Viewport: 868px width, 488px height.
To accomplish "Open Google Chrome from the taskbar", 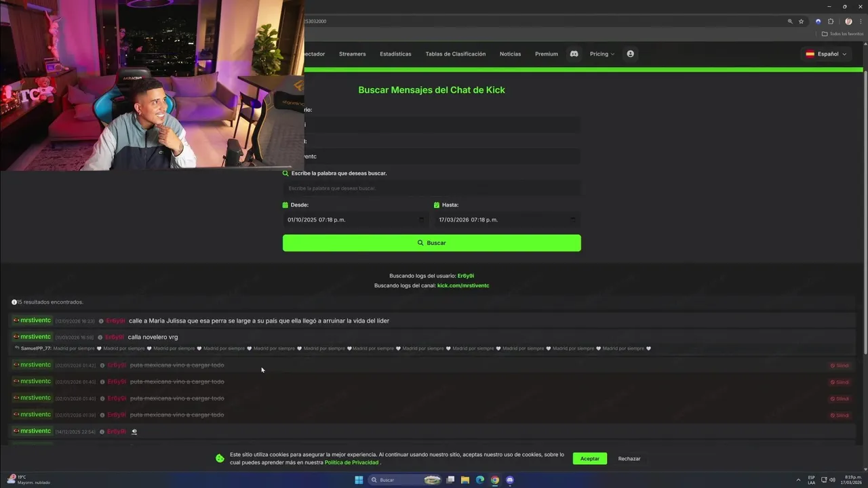I will pos(495,480).
